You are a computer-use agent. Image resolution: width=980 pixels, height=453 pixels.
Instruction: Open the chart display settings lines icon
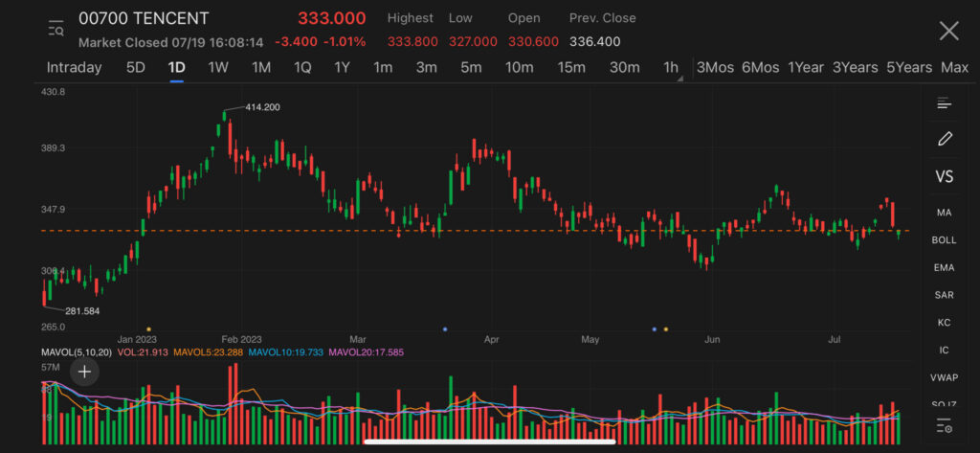[944, 103]
